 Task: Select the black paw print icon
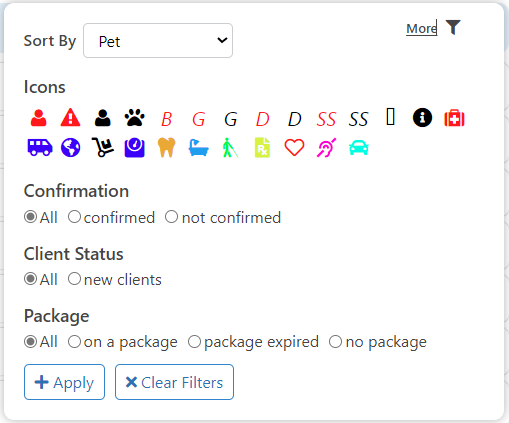[134, 118]
